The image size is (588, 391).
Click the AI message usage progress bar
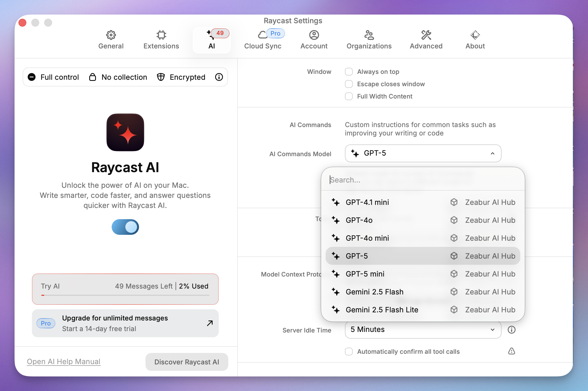[125, 295]
